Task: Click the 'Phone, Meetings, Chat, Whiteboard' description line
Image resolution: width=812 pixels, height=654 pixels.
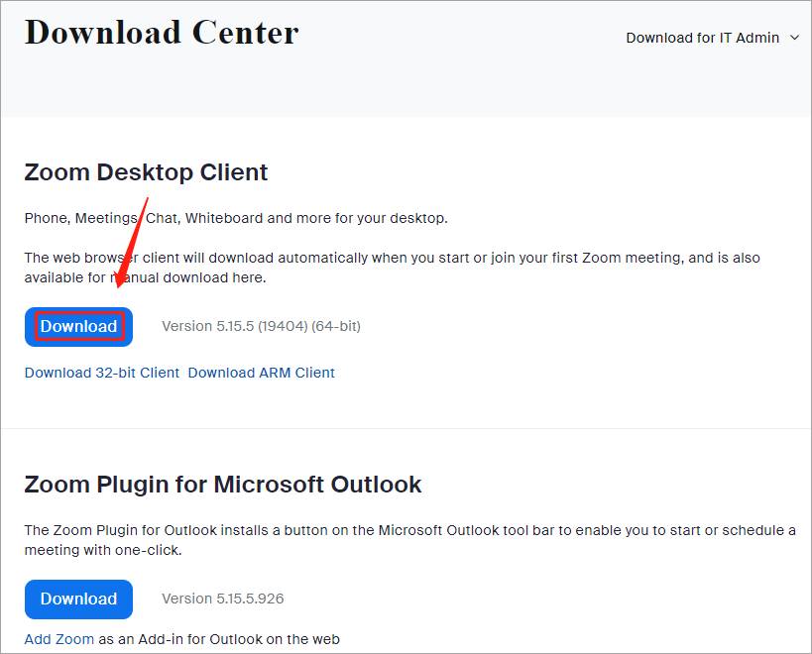Action: coord(236,218)
